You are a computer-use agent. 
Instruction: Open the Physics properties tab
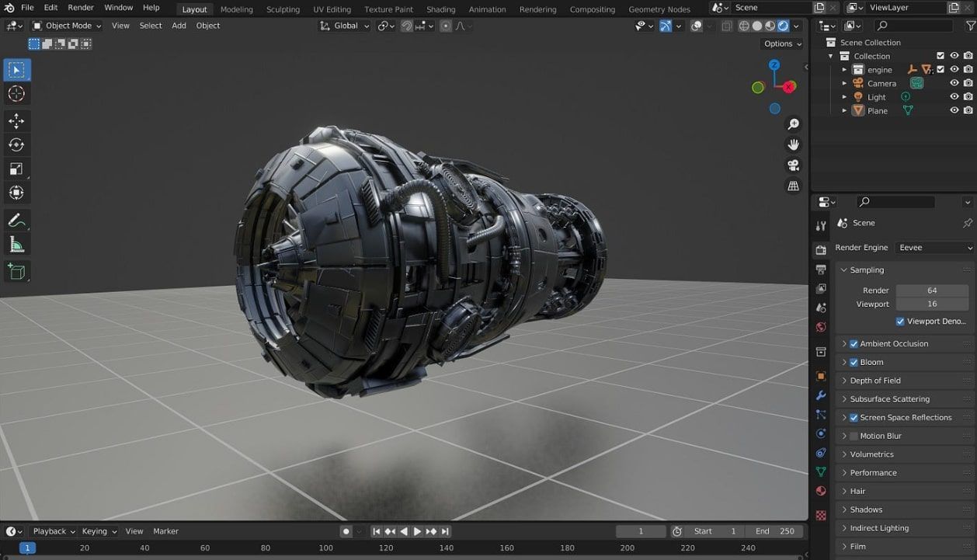[x=820, y=433]
